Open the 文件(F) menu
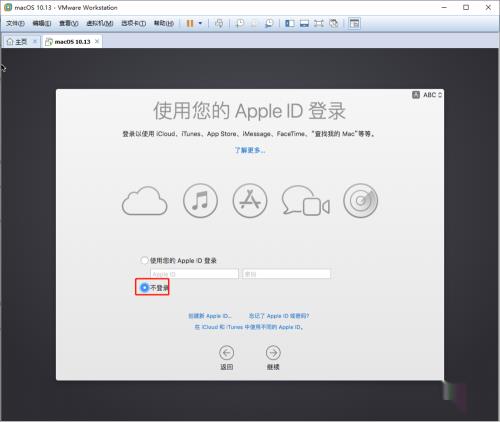Image resolution: width=500 pixels, height=422 pixels. point(15,23)
